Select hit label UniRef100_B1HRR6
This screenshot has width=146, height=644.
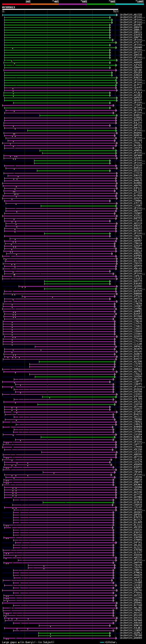click(x=131, y=183)
